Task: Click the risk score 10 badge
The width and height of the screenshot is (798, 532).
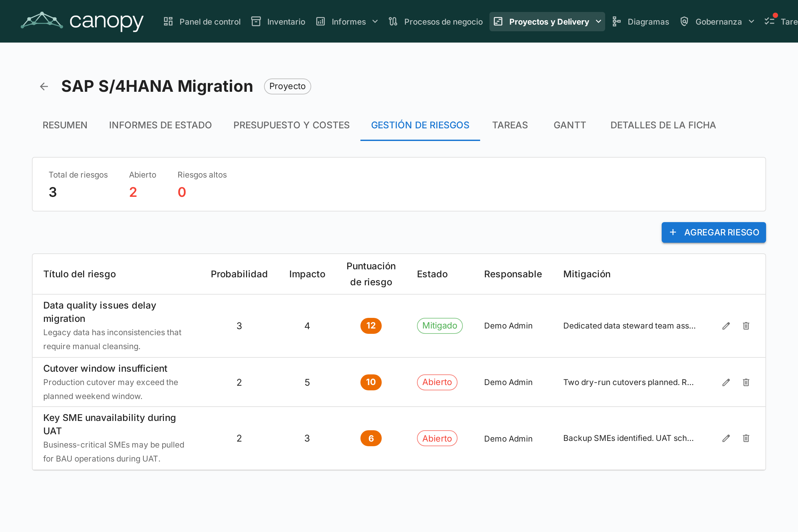Action: click(371, 382)
